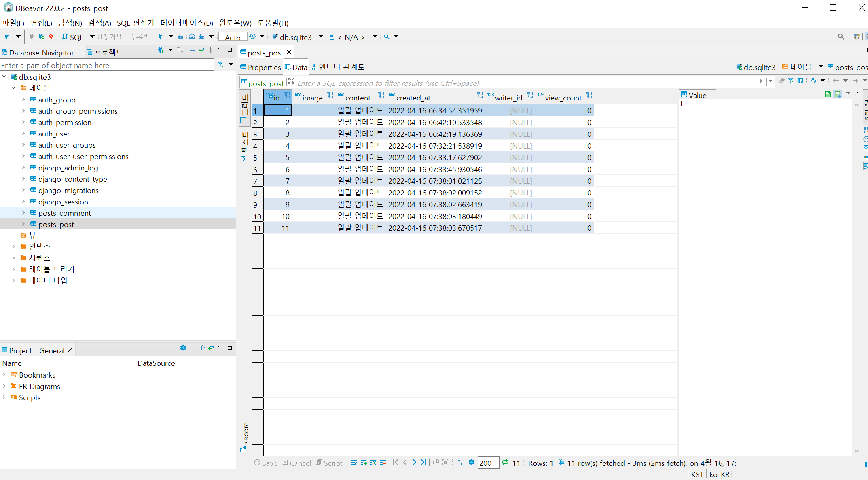The image size is (868, 480).
Task: Click the toolbar search magnifier icon
Action: (387, 36)
